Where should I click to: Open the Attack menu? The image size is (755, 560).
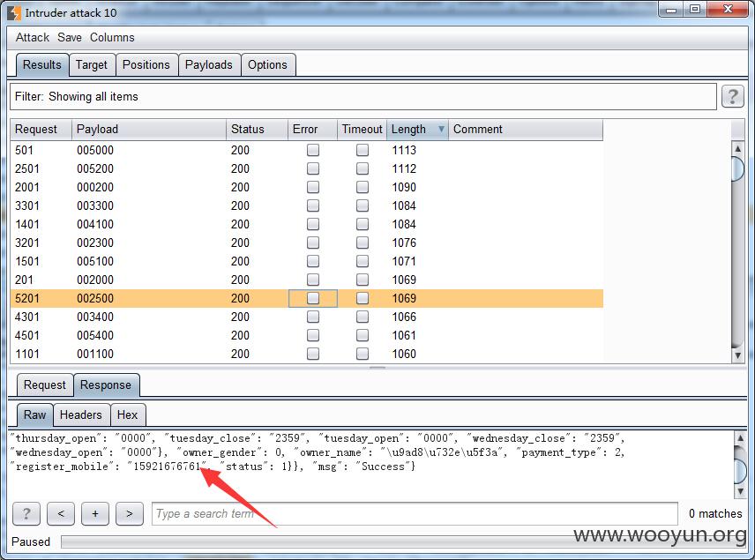pyautogui.click(x=33, y=37)
